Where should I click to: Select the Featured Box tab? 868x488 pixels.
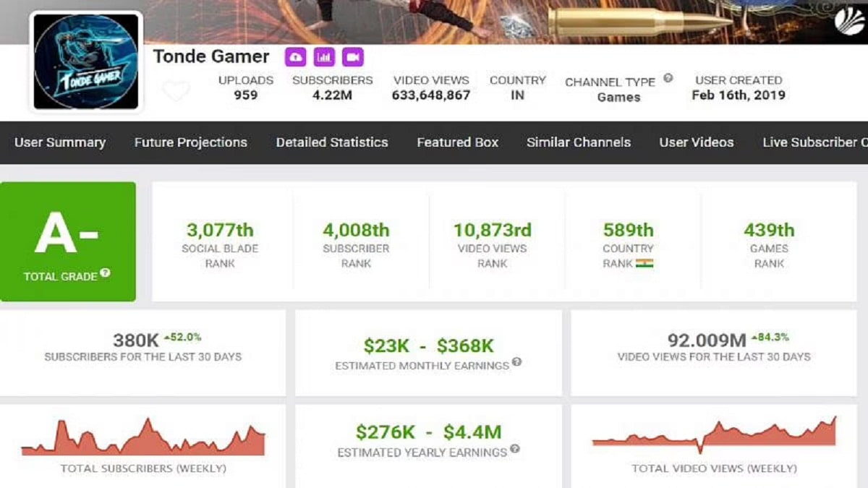coord(458,142)
